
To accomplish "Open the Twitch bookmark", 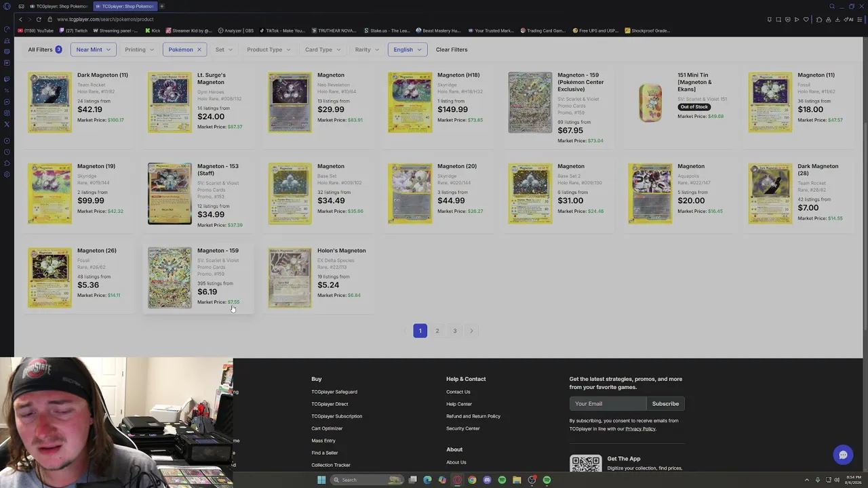I will point(73,30).
